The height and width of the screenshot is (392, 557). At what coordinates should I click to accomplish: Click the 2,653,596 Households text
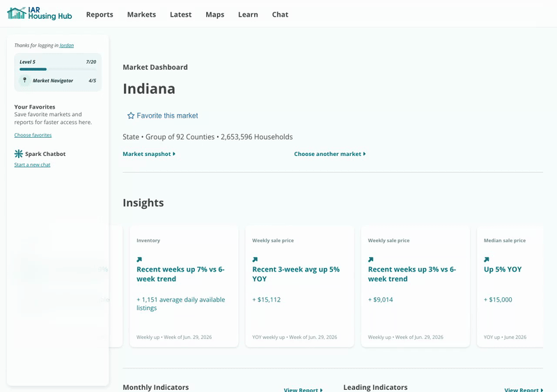257,137
